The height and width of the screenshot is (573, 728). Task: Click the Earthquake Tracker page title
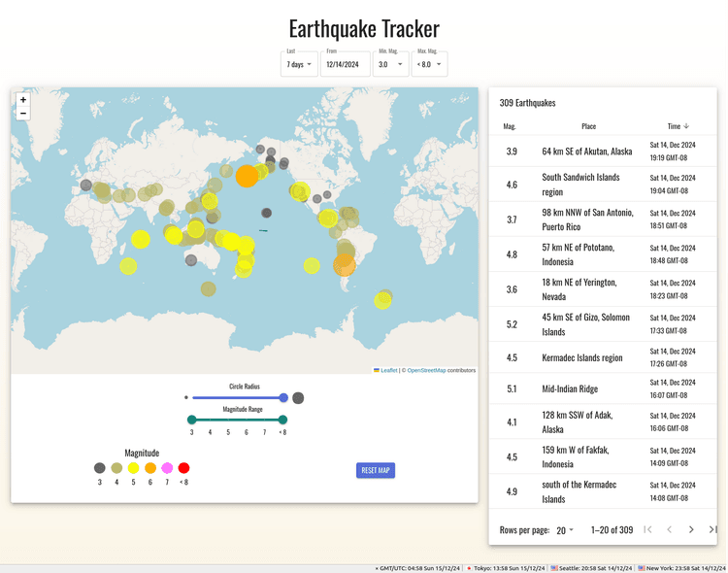(x=364, y=29)
